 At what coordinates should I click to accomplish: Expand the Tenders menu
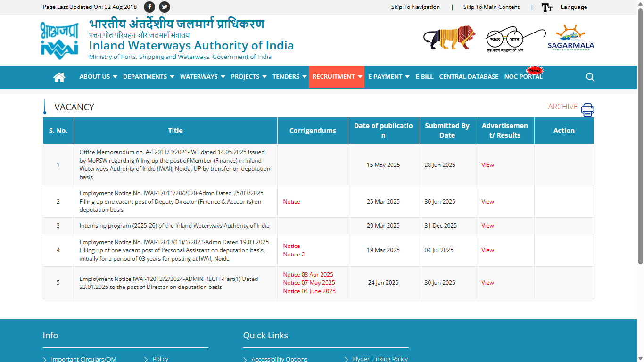[289, 77]
